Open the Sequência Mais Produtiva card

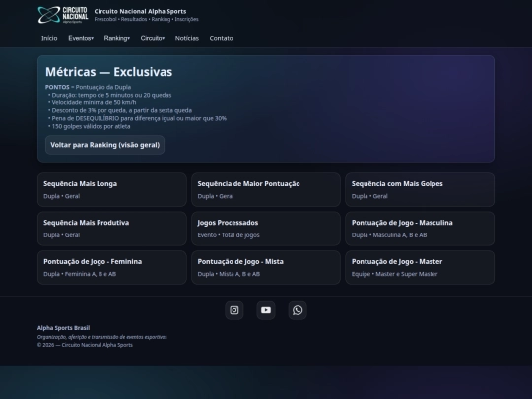click(x=112, y=229)
